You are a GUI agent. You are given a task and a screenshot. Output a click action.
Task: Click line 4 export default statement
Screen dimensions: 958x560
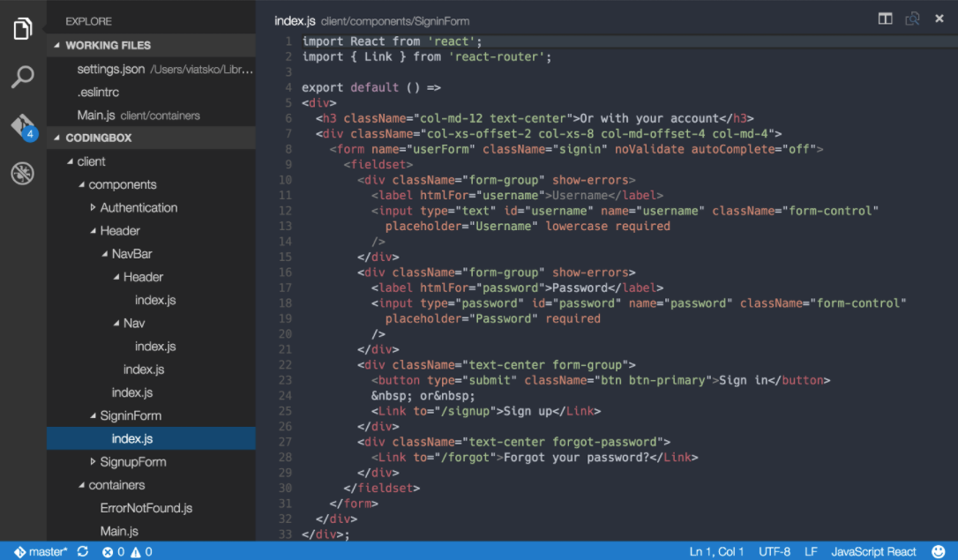tap(370, 87)
